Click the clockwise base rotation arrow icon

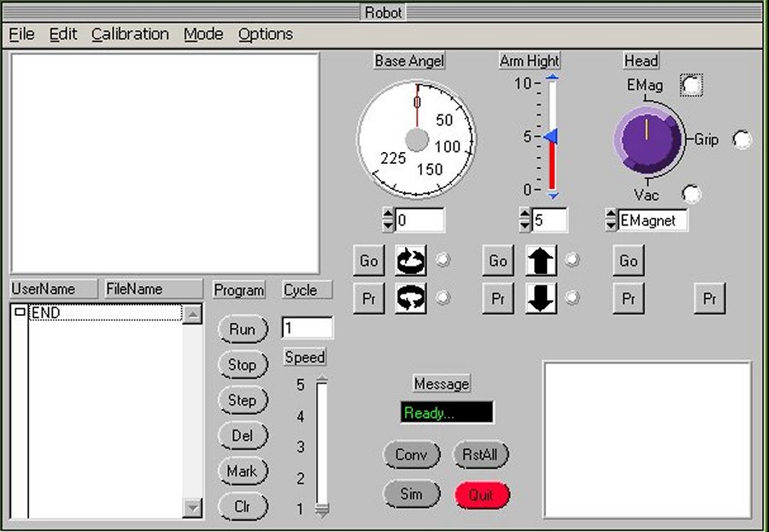click(411, 261)
